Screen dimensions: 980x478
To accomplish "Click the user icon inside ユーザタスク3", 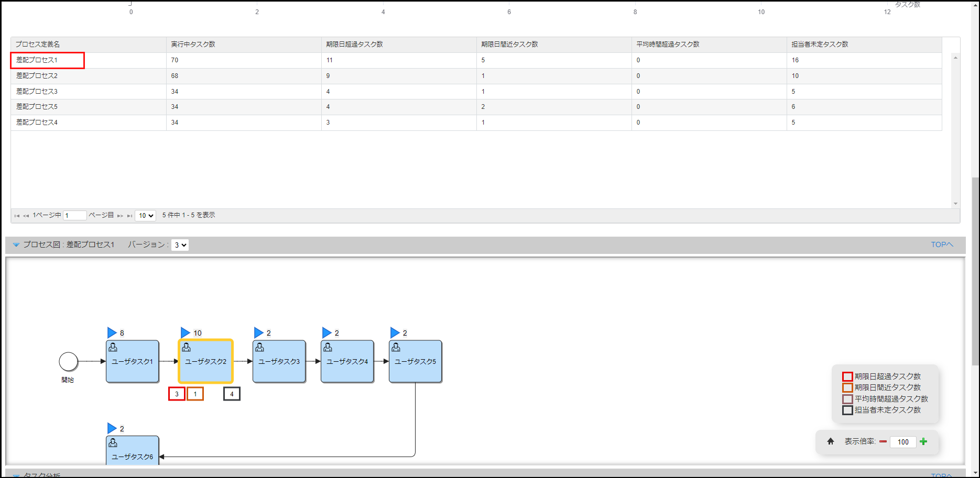I will point(259,347).
